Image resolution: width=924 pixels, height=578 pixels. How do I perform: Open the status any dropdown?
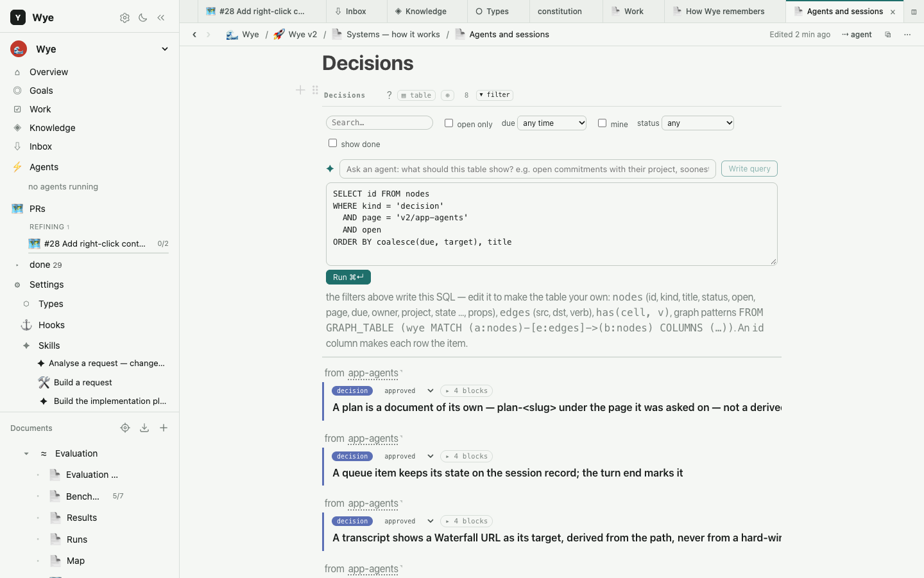click(x=697, y=123)
